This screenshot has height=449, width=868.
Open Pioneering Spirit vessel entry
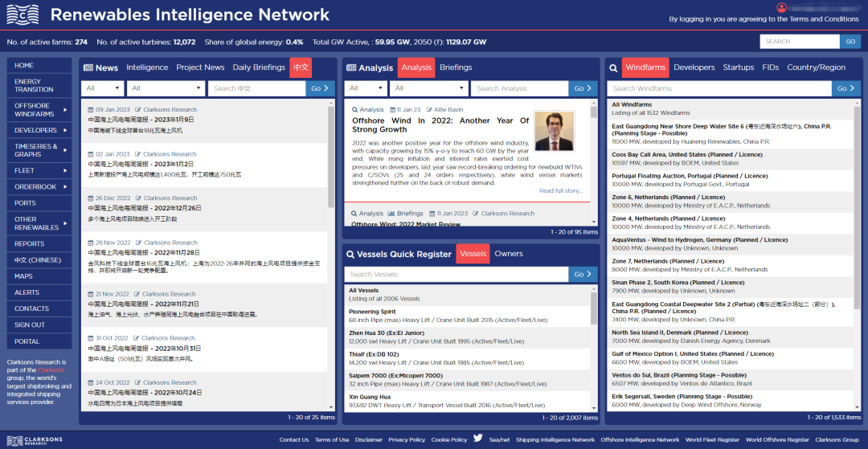pos(467,316)
